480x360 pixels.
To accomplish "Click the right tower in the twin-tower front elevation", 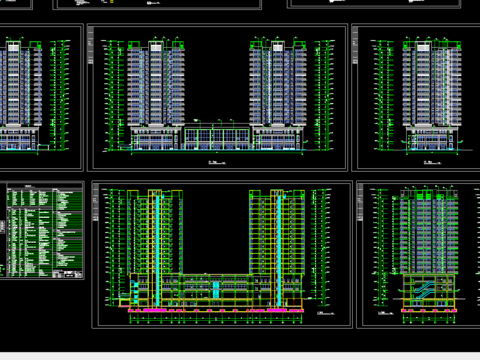I will click(x=278, y=95).
